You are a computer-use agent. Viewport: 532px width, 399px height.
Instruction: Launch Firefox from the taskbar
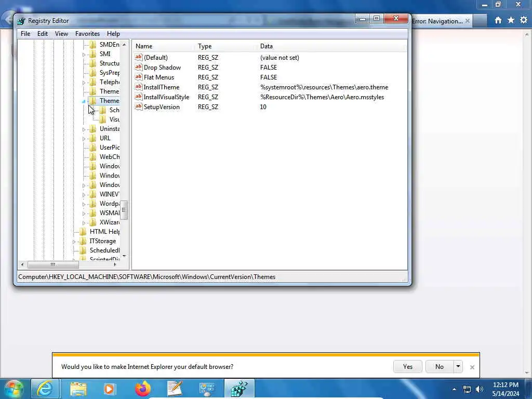[x=143, y=389]
